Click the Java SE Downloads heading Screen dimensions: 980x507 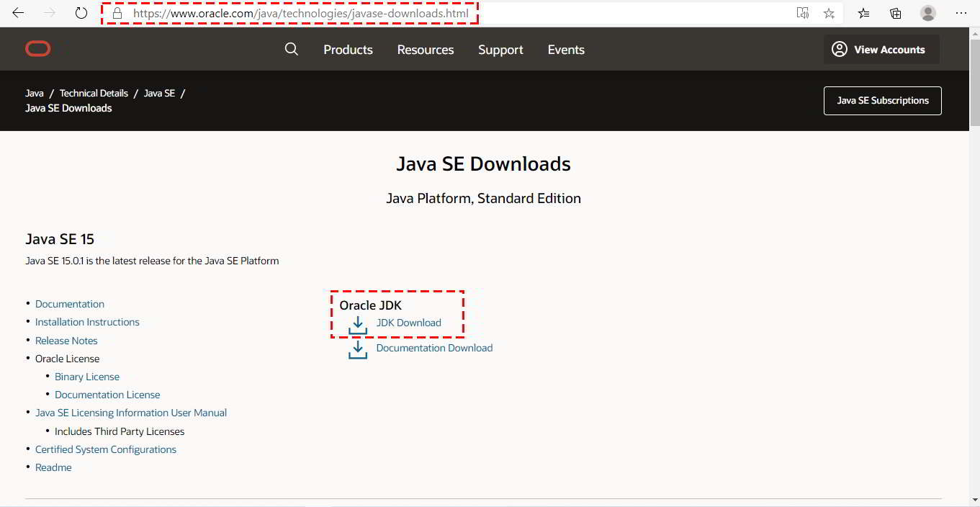[483, 164]
